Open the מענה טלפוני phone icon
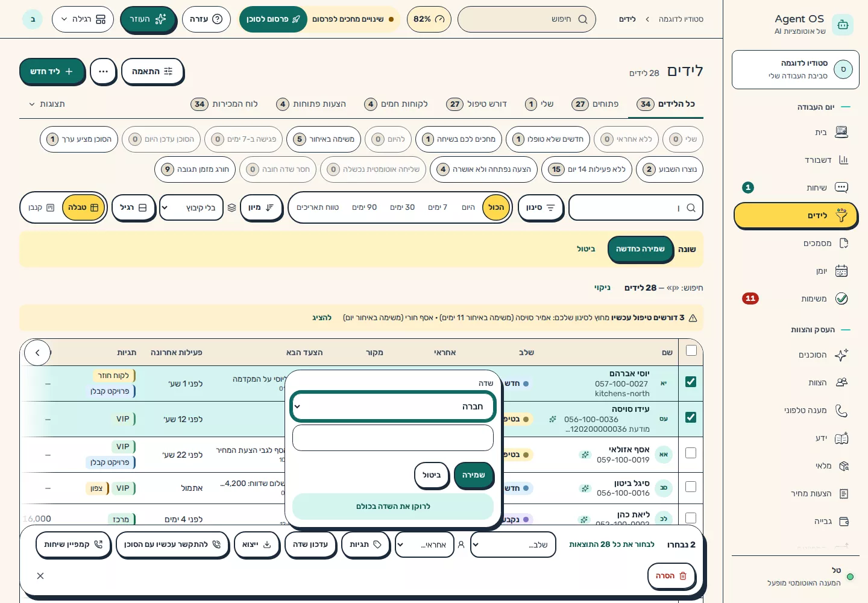Screen dimensions: 868x603 pos(841,411)
